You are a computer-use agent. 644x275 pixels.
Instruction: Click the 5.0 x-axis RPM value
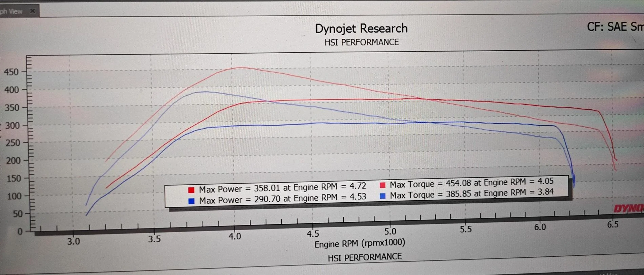click(390, 231)
